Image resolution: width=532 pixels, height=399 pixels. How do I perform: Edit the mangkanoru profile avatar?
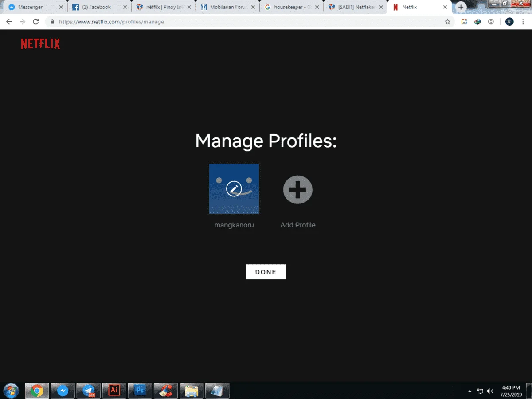[x=234, y=189]
